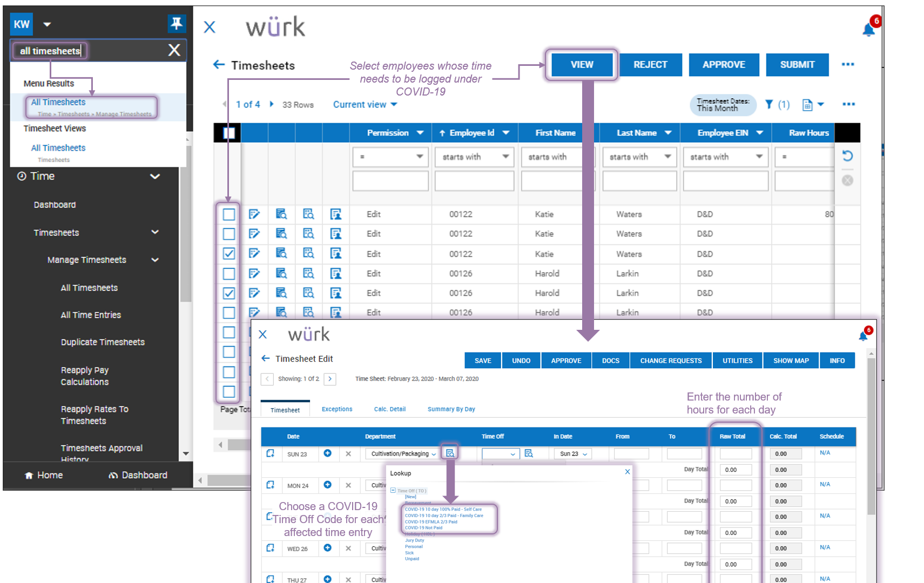The image size is (924, 583).
Task: Go back using the arrow beside Timesheets title
Action: [219, 65]
